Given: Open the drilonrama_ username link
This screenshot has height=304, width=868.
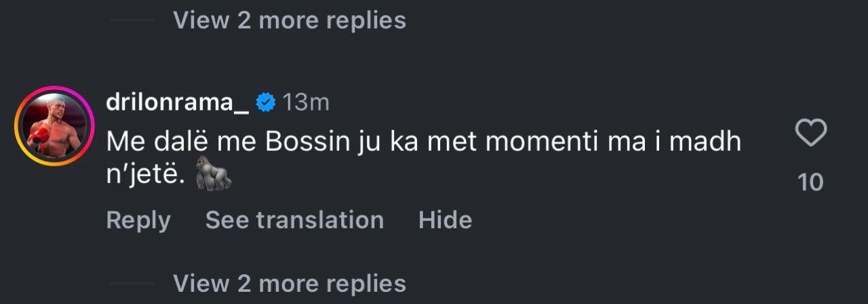Looking at the screenshot, I should click(x=178, y=103).
